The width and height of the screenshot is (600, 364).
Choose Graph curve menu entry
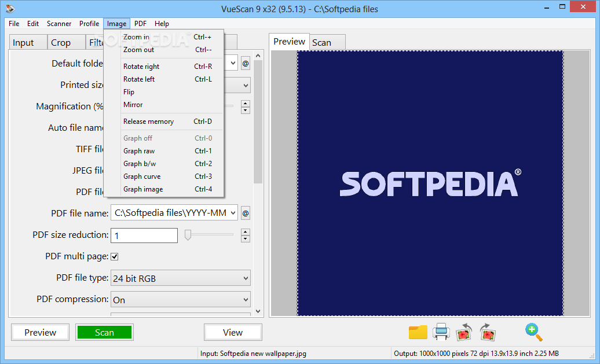164,177
